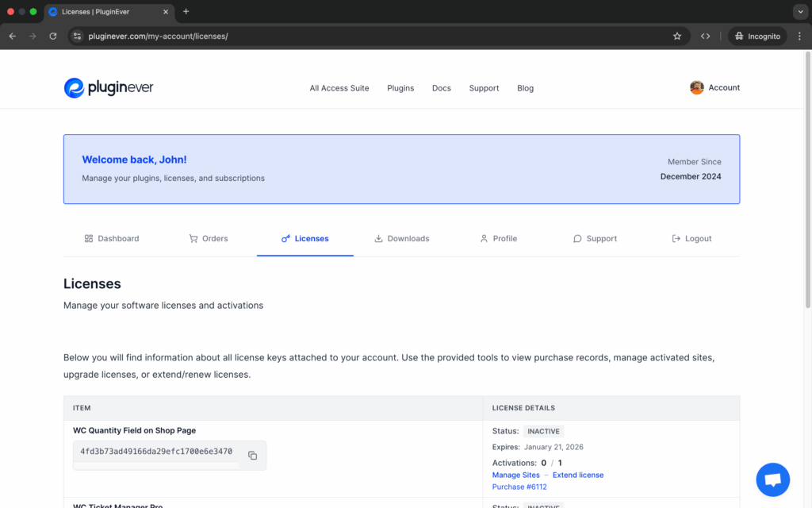This screenshot has width=812, height=508.
Task: Bookmark this page with the star icon
Action: pyautogui.click(x=677, y=37)
